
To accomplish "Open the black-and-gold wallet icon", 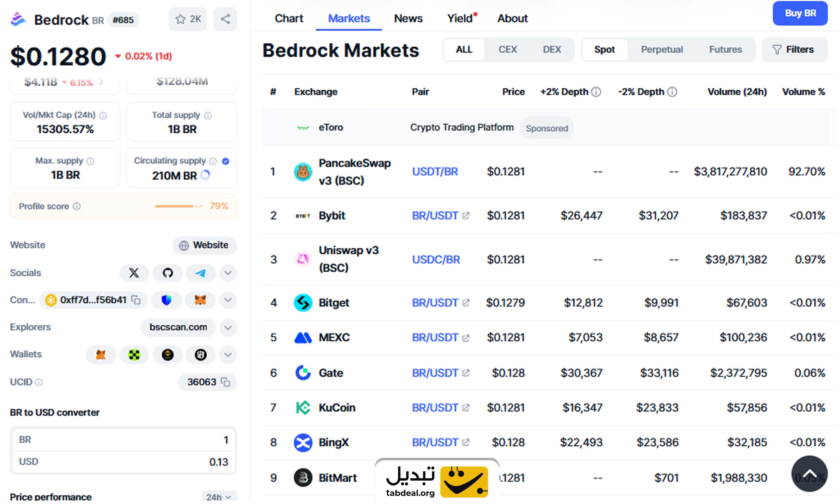I will (168, 355).
